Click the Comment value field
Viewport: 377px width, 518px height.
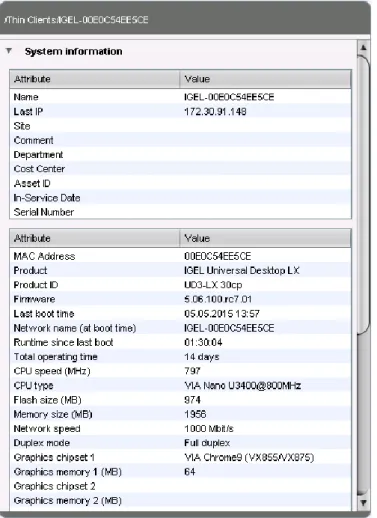pyautogui.click(x=265, y=140)
